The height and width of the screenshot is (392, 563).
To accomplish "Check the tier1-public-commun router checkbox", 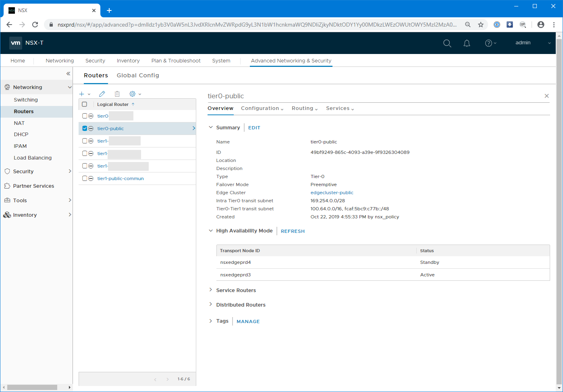I will tap(85, 178).
